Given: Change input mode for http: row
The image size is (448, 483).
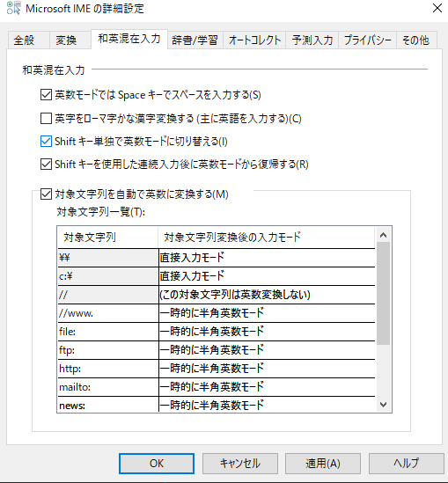Looking at the screenshot, I should (267, 369).
